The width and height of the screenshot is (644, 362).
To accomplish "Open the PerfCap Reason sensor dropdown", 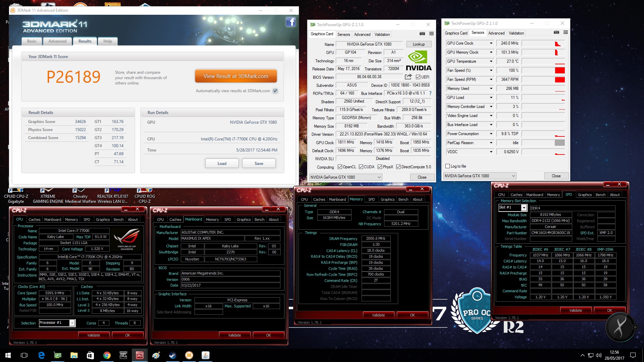I will click(491, 143).
